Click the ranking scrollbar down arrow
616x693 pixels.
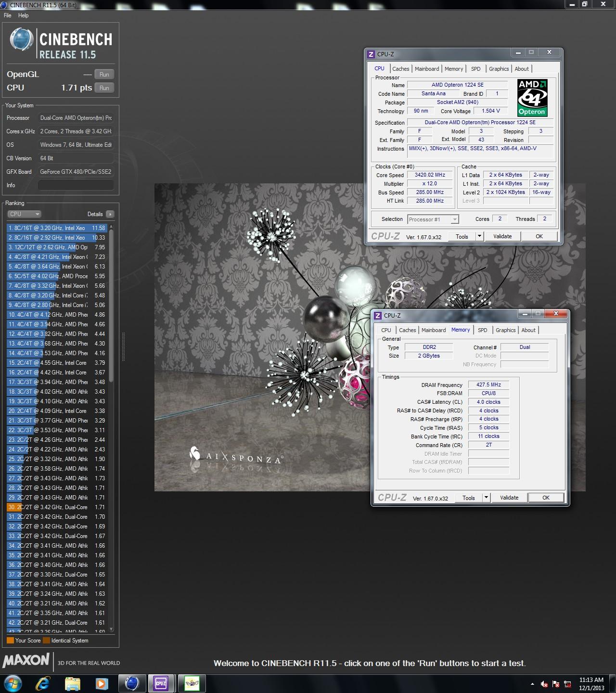pos(112,629)
